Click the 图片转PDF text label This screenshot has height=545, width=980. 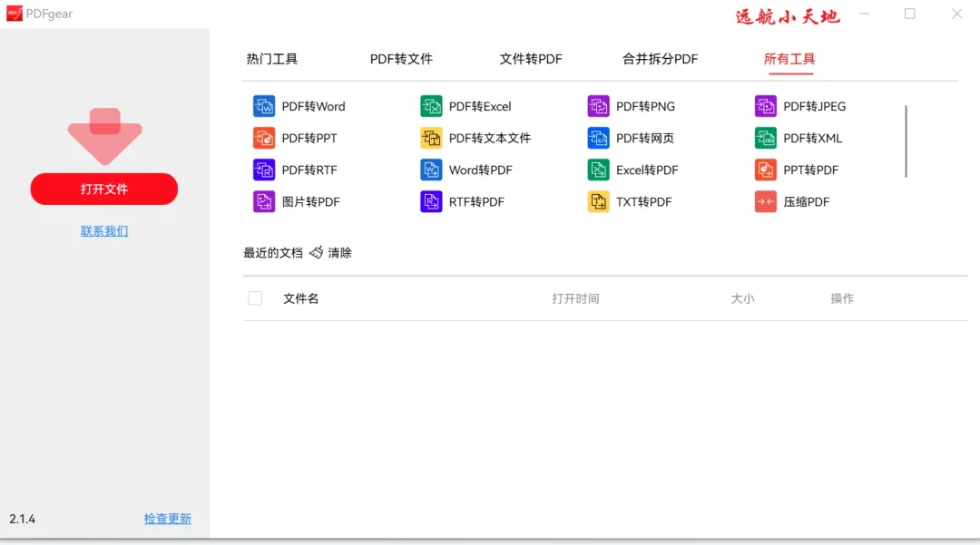click(x=310, y=201)
